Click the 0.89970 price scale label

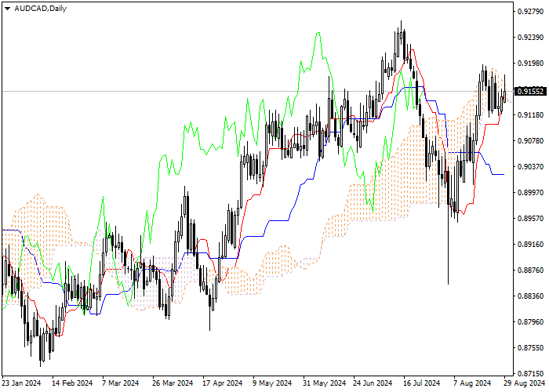point(531,193)
